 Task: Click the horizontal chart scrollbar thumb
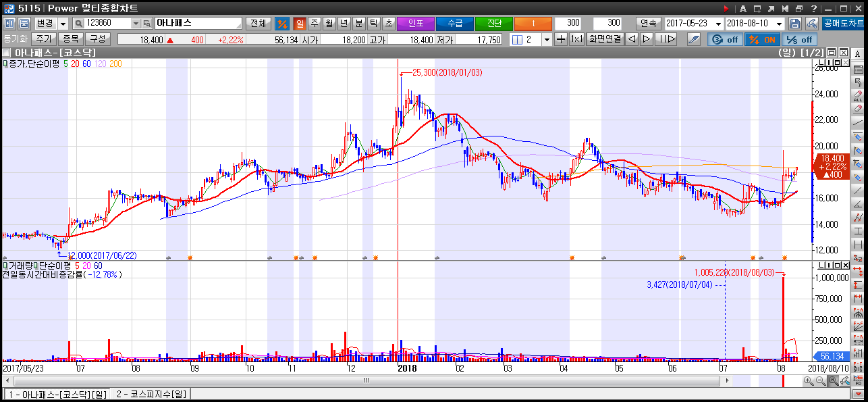point(367,381)
